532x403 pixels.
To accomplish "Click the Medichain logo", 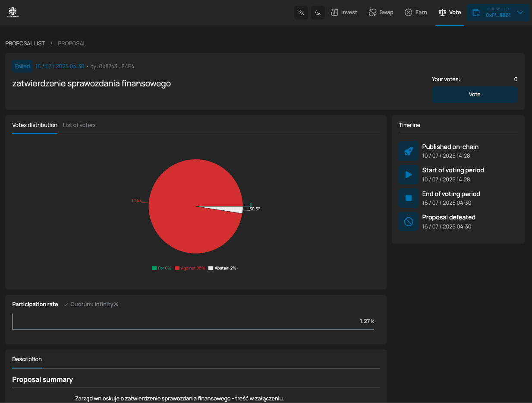I will [x=13, y=13].
